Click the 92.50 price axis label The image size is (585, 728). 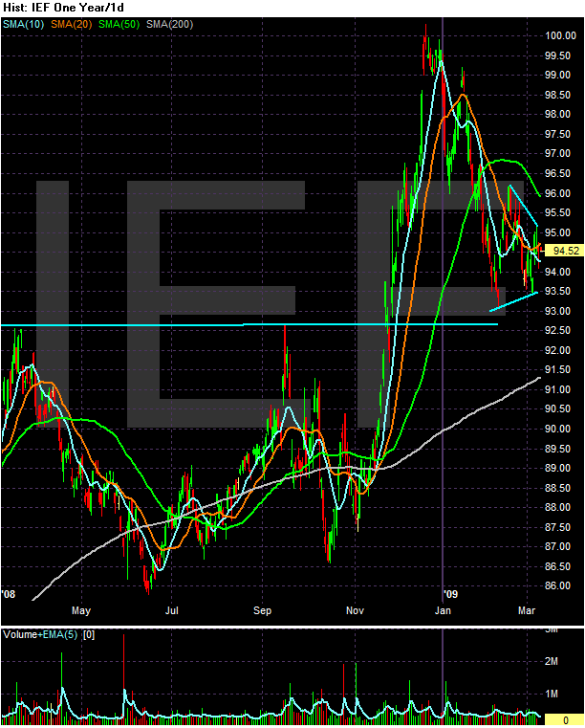[x=557, y=331]
